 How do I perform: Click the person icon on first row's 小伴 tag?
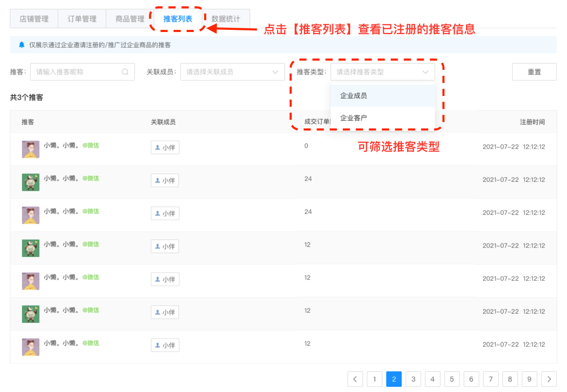158,147
